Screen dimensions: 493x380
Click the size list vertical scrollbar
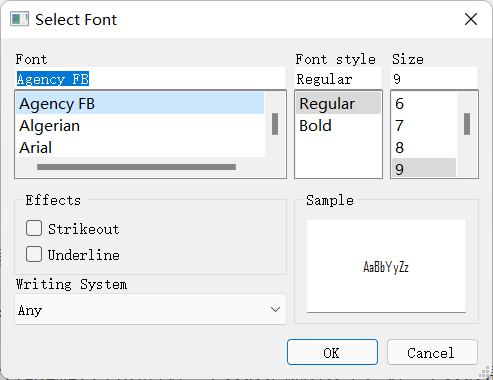[x=467, y=124]
